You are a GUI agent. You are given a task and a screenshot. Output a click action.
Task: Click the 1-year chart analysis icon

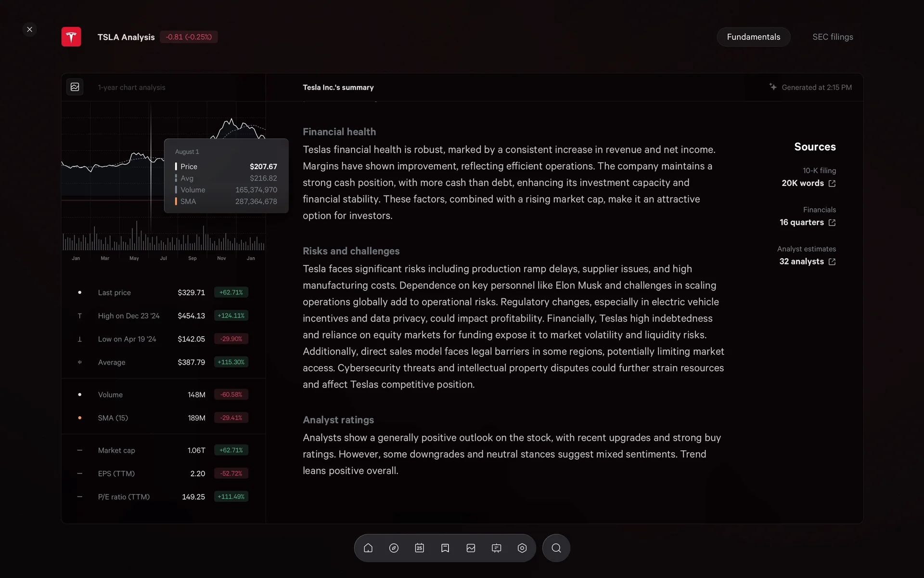point(75,87)
